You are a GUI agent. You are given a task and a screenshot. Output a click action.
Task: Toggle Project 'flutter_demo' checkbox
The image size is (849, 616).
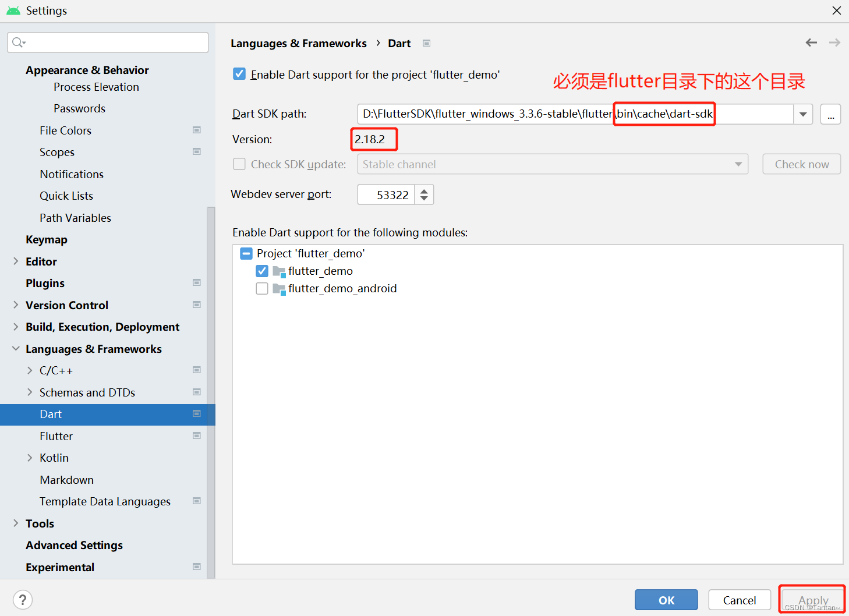point(246,253)
